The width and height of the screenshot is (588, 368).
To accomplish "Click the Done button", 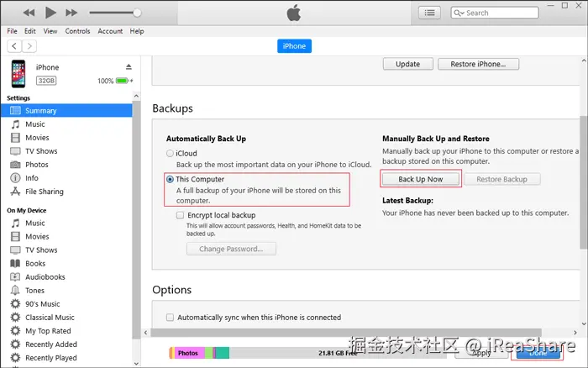I will (x=538, y=353).
